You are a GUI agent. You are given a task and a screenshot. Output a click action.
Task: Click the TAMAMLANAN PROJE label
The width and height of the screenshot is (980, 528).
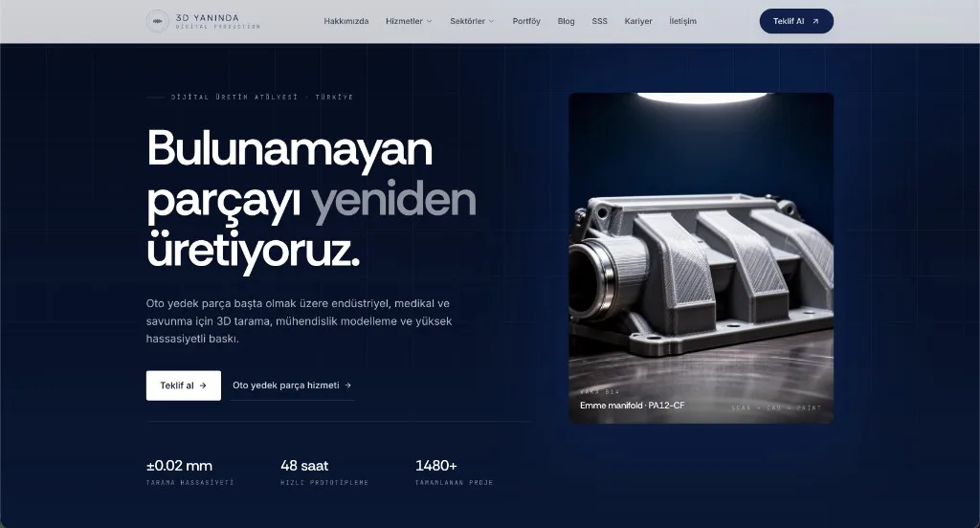pyautogui.click(x=455, y=482)
